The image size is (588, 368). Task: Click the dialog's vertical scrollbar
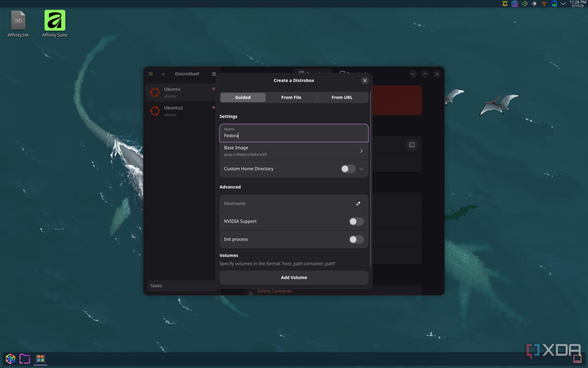pyautogui.click(x=371, y=179)
